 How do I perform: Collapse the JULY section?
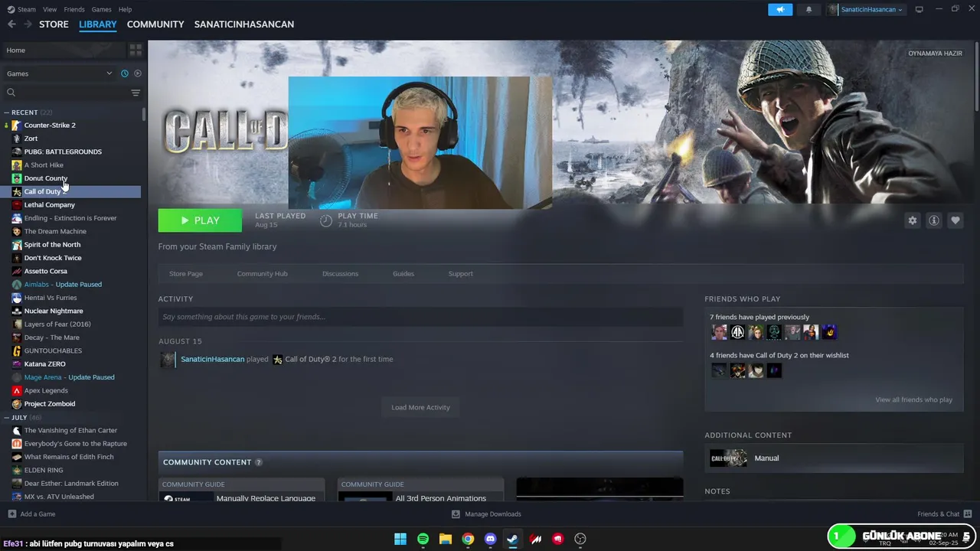click(7, 418)
